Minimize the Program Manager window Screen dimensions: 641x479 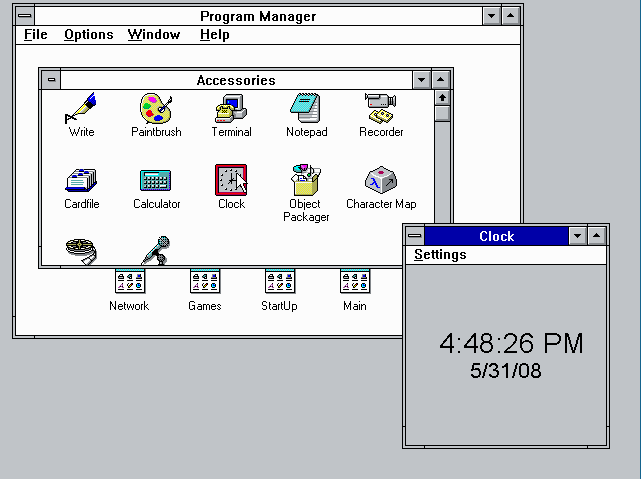(491, 16)
